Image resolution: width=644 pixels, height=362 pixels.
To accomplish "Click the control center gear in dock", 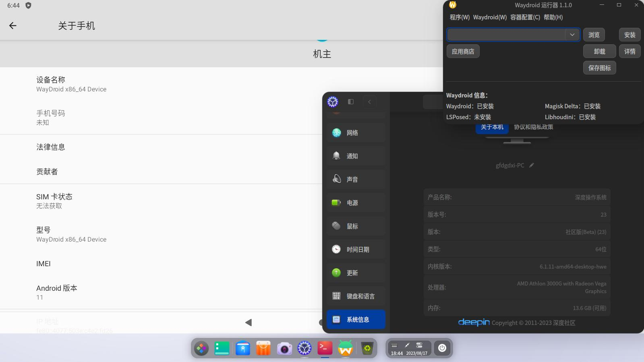I will click(x=304, y=348).
